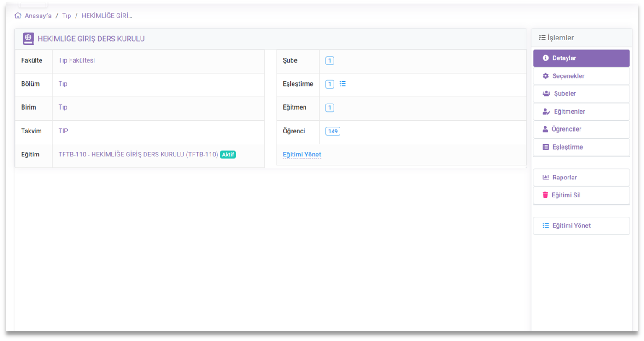This screenshot has width=644, height=341.
Task: Open the Tıp Fakültesi faculty link
Action: [76, 60]
